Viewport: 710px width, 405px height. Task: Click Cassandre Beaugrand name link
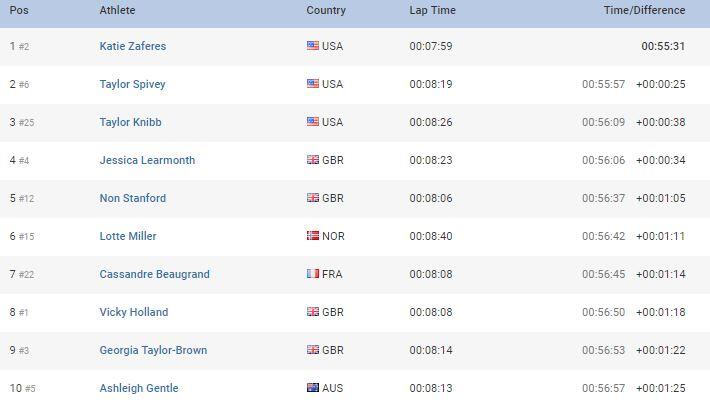click(x=154, y=275)
